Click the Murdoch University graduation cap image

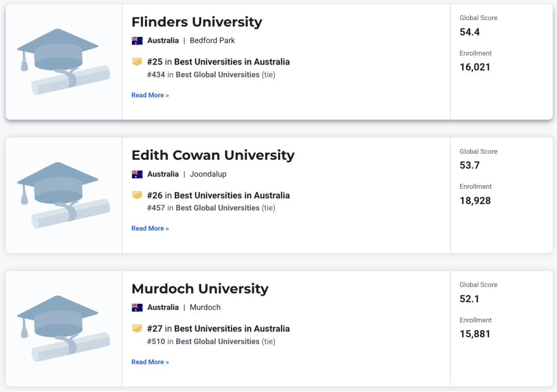(63, 329)
